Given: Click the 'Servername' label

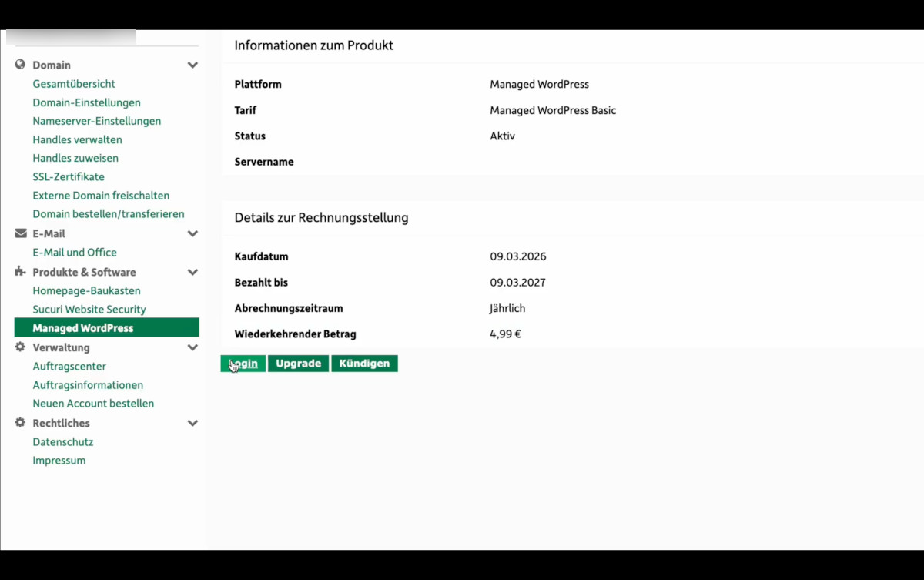Looking at the screenshot, I should tap(264, 162).
